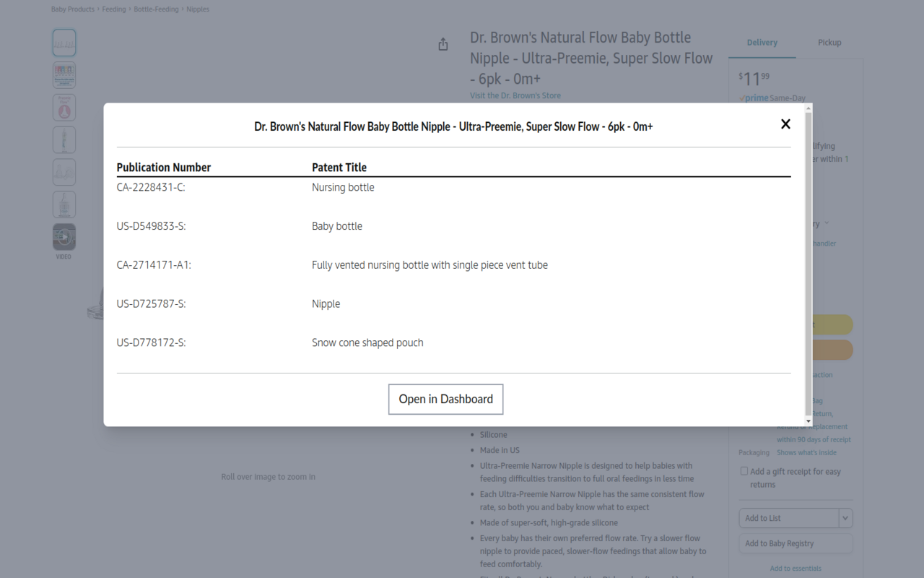
Task: Click the Add to essentials link
Action: point(795,569)
